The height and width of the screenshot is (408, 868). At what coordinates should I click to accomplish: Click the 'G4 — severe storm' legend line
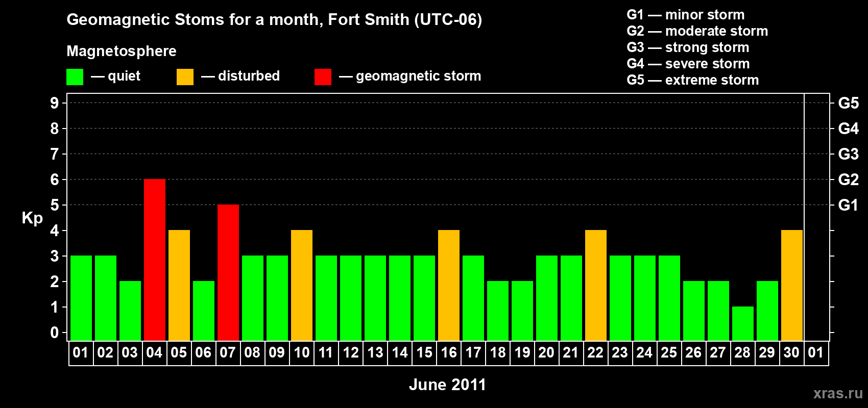pyautogui.click(x=688, y=64)
